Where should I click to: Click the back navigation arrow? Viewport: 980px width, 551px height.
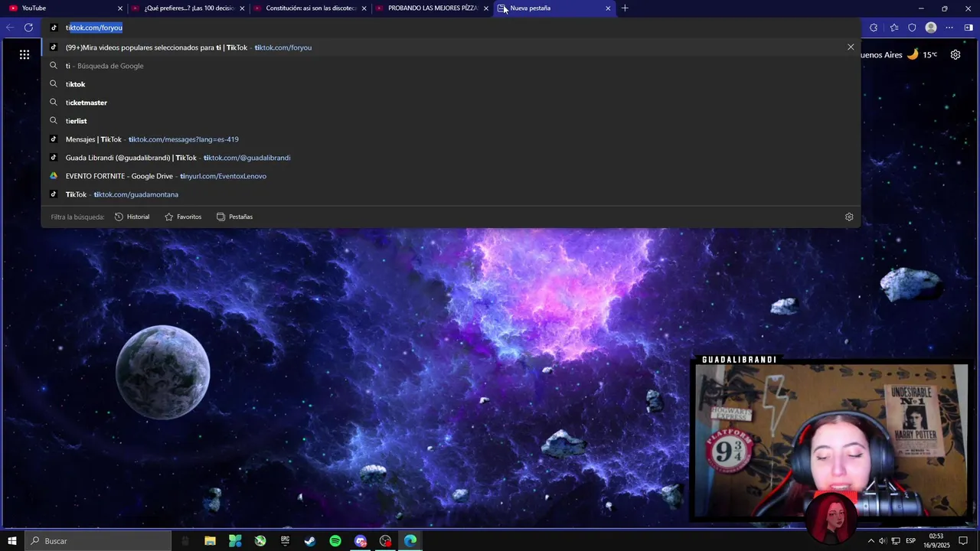[10, 28]
